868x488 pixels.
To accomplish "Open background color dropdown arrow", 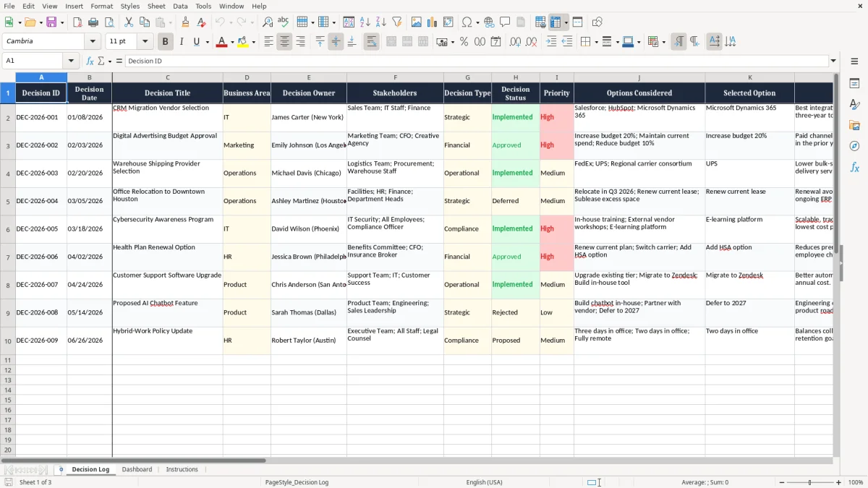I will pyautogui.click(x=253, y=42).
